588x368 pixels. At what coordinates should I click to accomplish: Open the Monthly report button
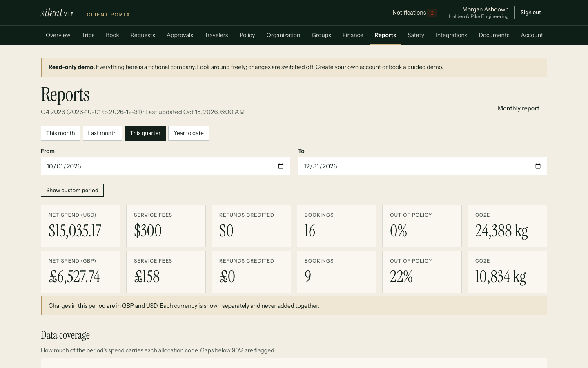tap(519, 108)
